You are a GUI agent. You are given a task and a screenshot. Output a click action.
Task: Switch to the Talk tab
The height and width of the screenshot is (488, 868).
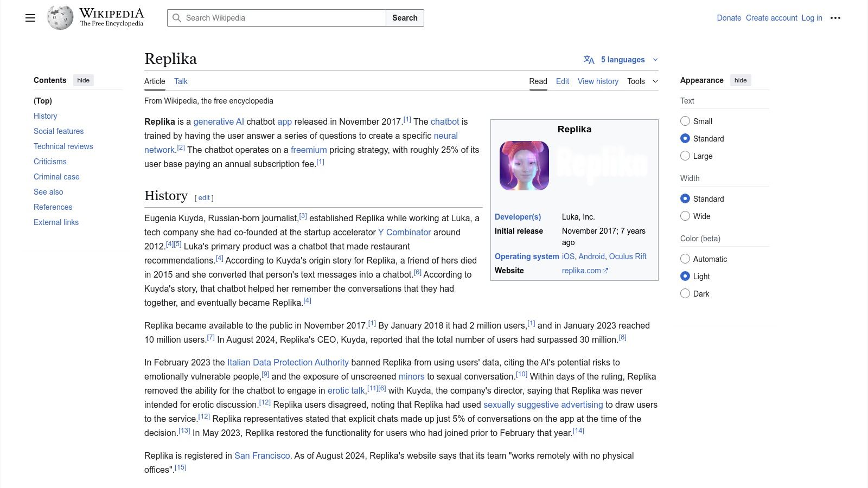pyautogui.click(x=181, y=81)
